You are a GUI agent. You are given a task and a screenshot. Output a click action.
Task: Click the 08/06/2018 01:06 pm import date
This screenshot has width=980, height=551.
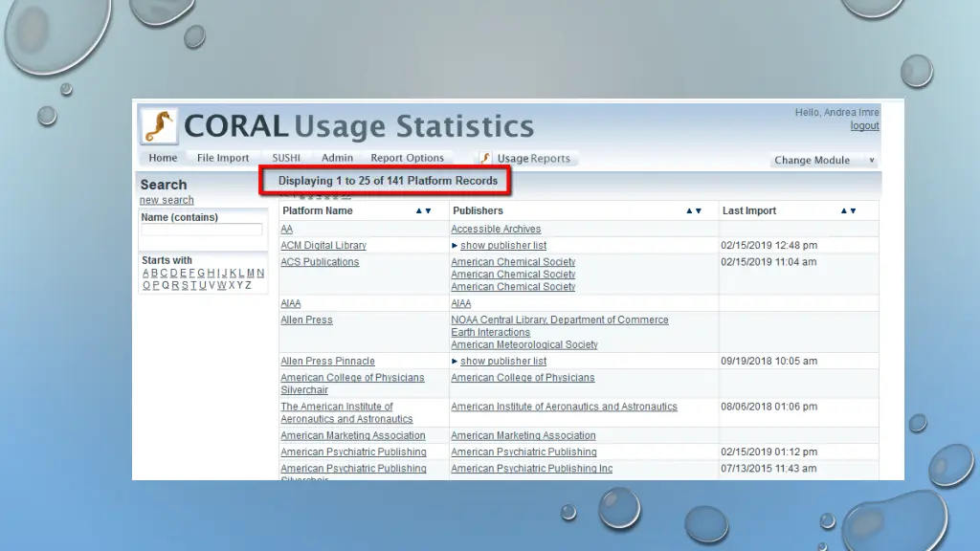pos(769,407)
